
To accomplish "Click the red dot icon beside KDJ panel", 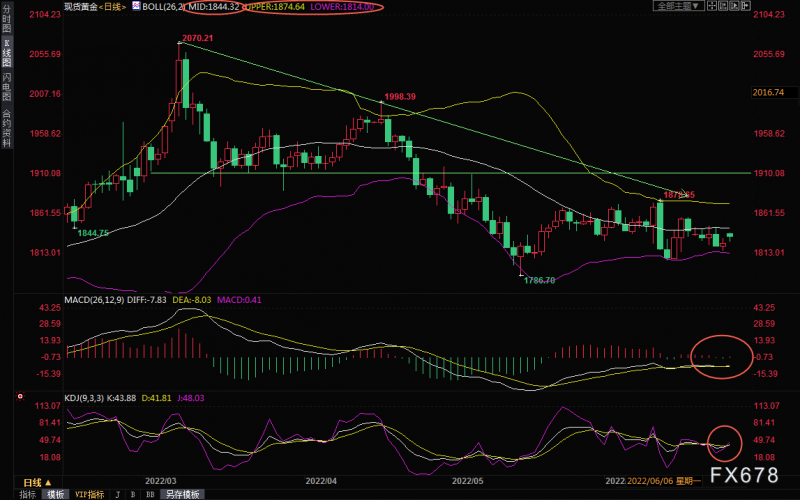I will click(x=20, y=396).
